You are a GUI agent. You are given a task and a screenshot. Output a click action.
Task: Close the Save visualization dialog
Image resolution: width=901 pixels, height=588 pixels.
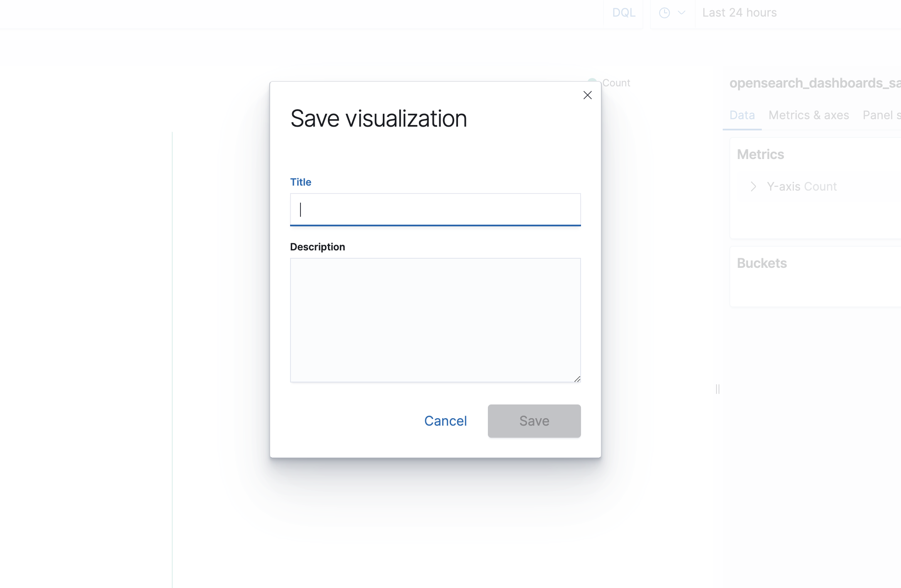point(587,95)
